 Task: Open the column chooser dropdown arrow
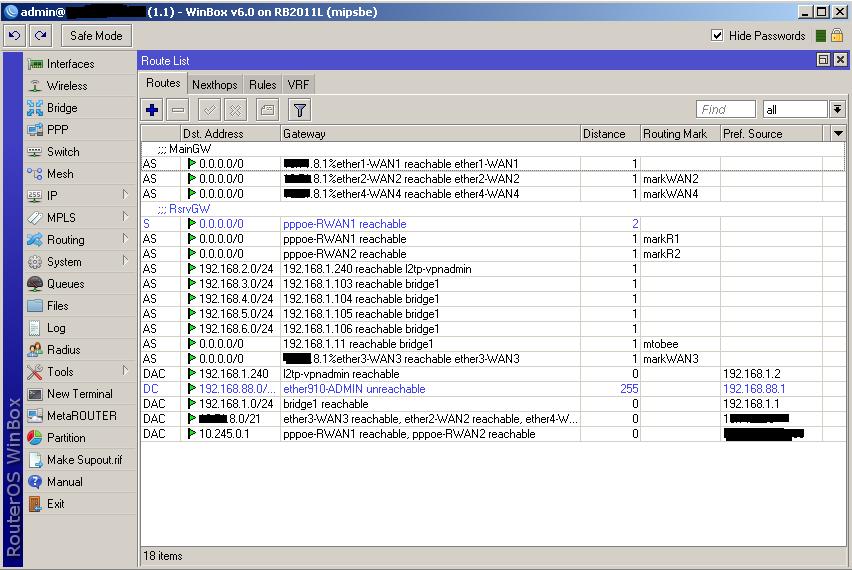click(x=838, y=134)
